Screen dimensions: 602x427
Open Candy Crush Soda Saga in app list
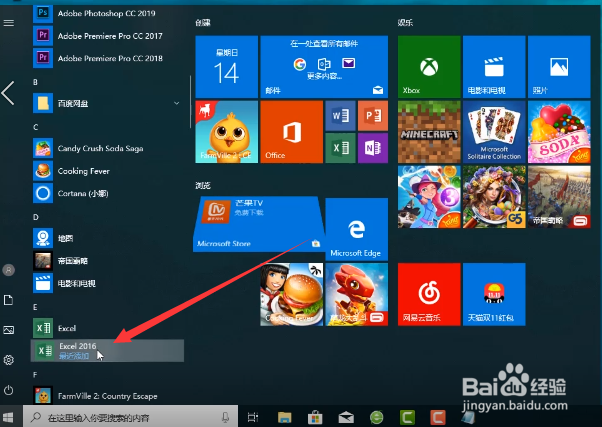(x=108, y=149)
